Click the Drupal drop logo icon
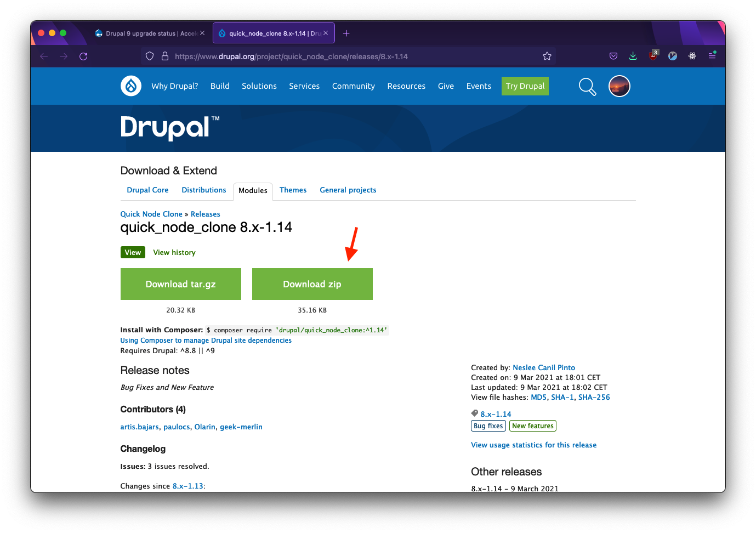 pos(131,86)
